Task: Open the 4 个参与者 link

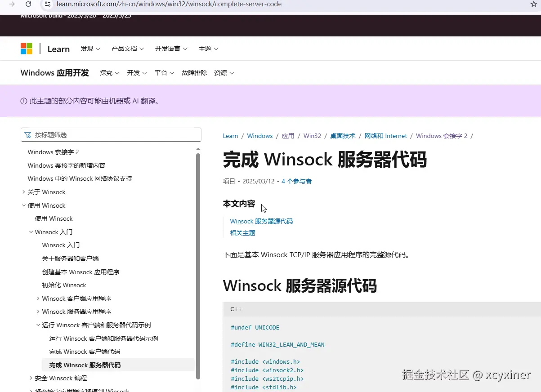Action: coord(296,181)
